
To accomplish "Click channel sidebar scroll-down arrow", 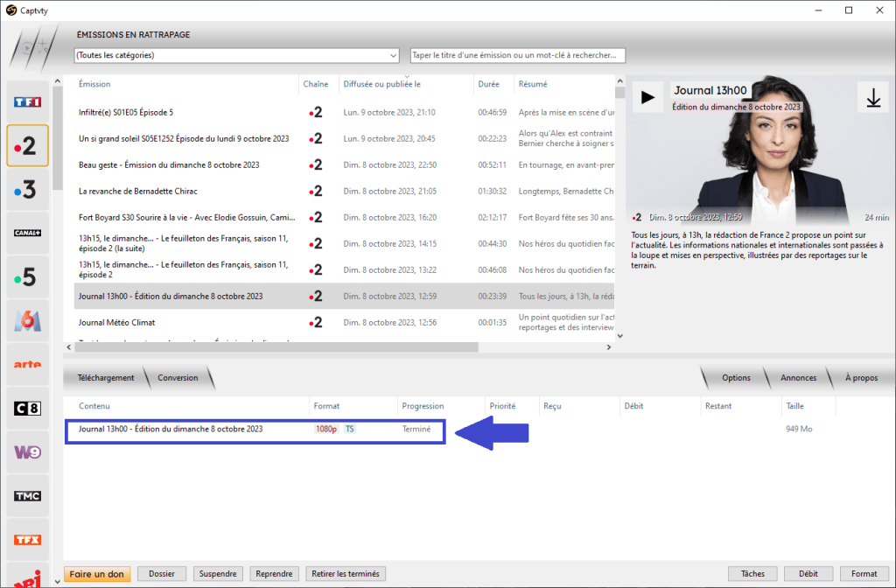I will tap(57, 582).
